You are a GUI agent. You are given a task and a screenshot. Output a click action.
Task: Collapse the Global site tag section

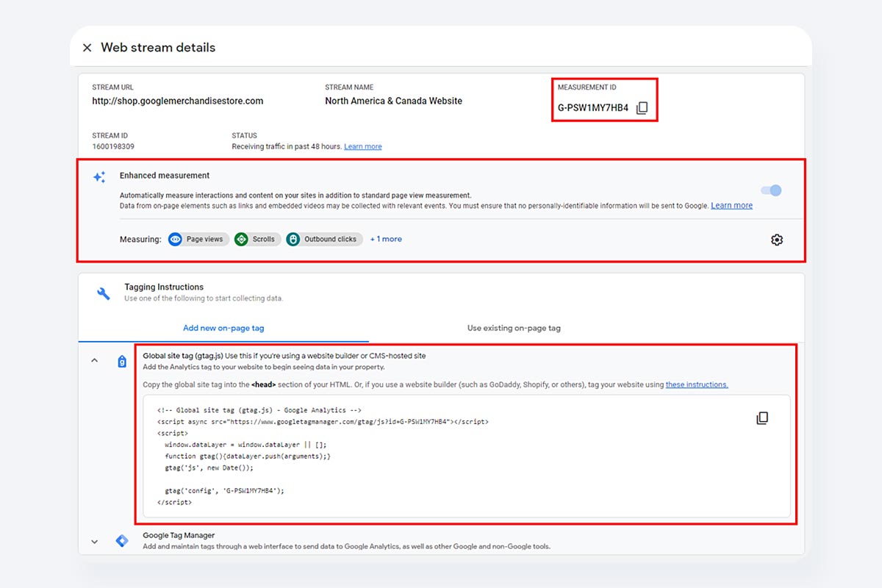[x=94, y=361]
